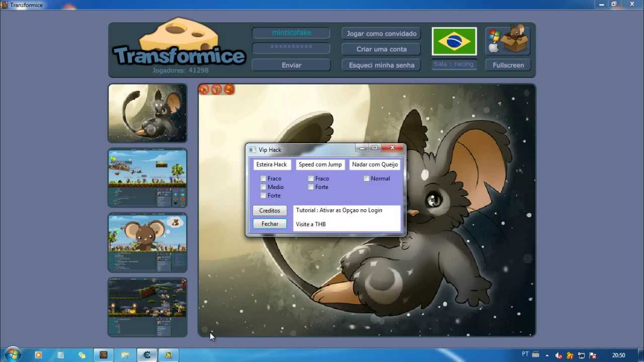Maximize the Vip Hack window

[375, 148]
